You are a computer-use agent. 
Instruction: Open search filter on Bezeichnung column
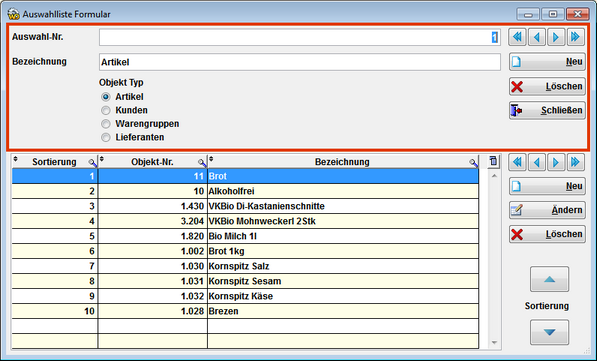point(474,163)
